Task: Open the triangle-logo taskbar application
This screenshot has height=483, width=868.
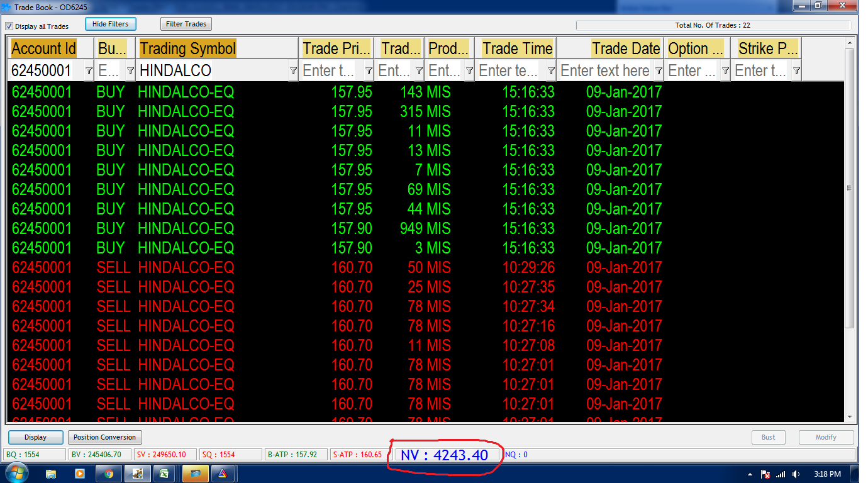Action: pyautogui.click(x=223, y=474)
